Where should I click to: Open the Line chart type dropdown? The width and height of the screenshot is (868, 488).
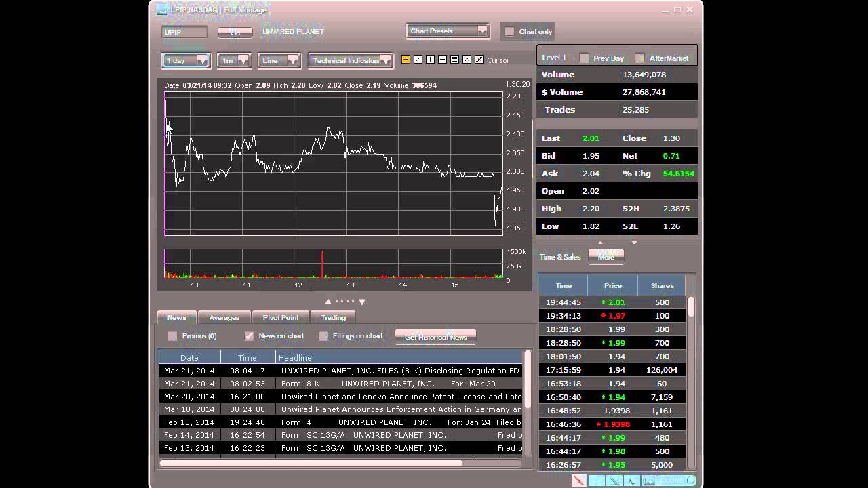279,60
